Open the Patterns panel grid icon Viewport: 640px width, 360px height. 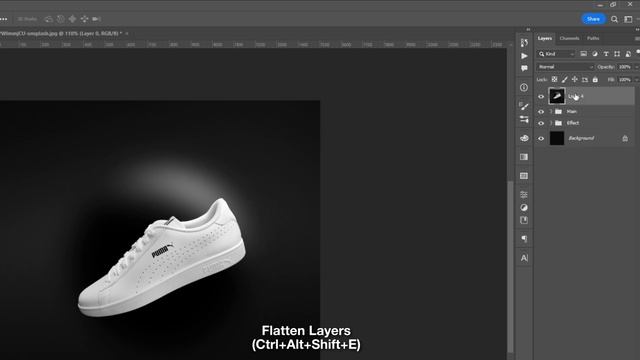coord(524,176)
